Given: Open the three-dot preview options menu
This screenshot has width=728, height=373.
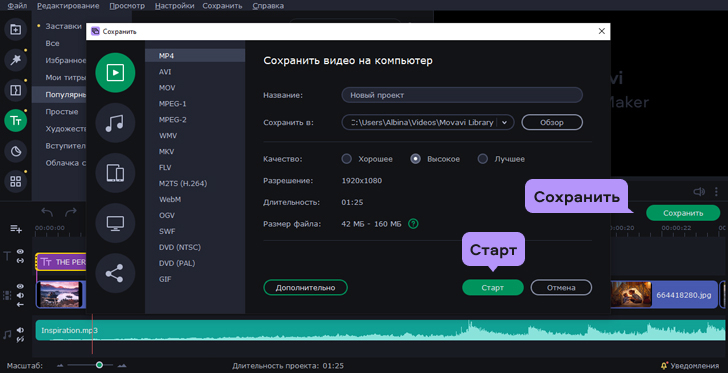Looking at the screenshot, I should (716, 191).
